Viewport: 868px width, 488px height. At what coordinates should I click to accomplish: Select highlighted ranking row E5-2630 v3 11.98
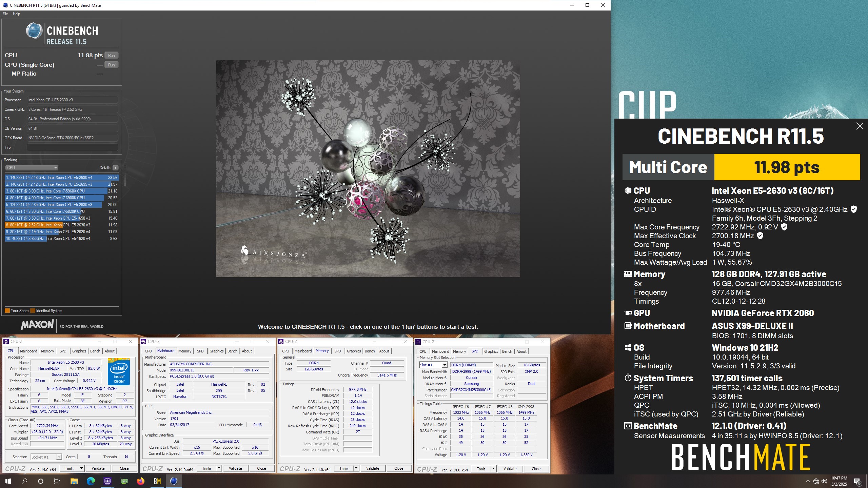click(61, 225)
